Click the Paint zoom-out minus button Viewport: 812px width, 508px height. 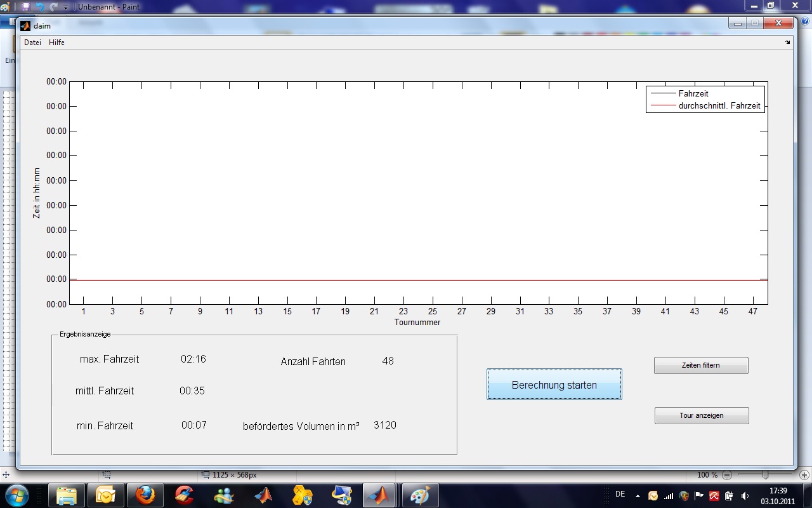pyautogui.click(x=727, y=475)
